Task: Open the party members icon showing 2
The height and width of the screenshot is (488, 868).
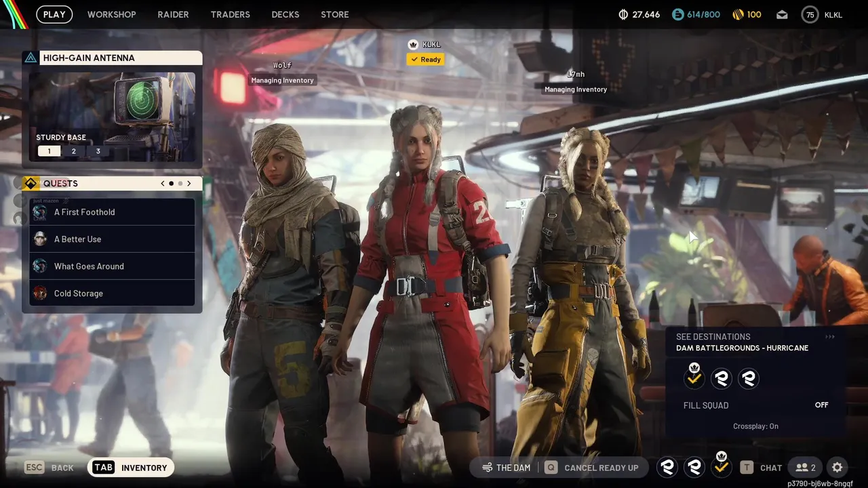Action: point(806,468)
